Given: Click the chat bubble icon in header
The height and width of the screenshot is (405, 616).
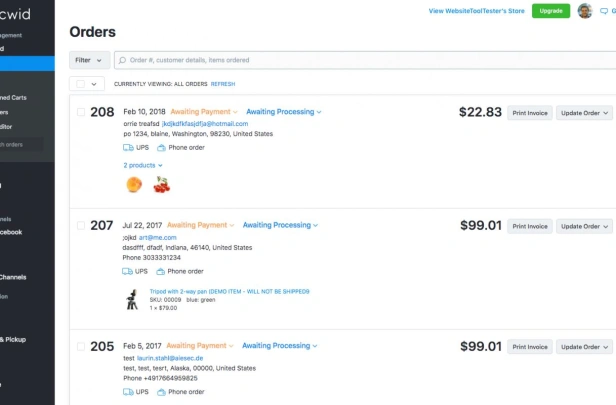Looking at the screenshot, I should tap(604, 11).
